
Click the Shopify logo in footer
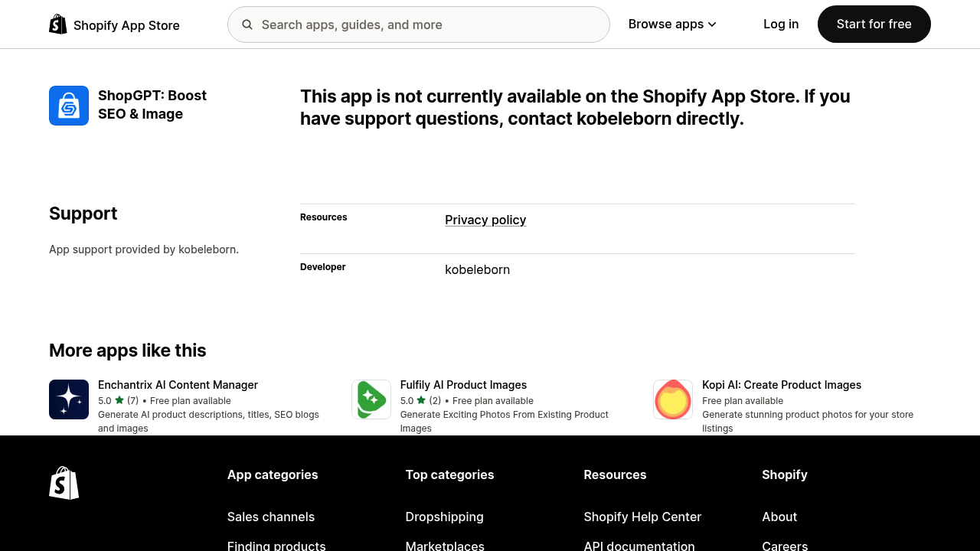[x=64, y=483]
